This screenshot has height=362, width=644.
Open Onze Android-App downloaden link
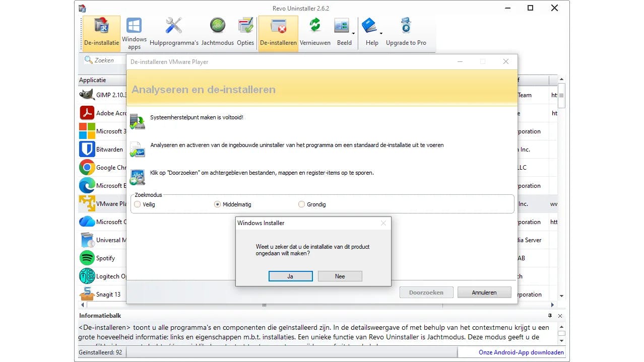tap(521, 352)
